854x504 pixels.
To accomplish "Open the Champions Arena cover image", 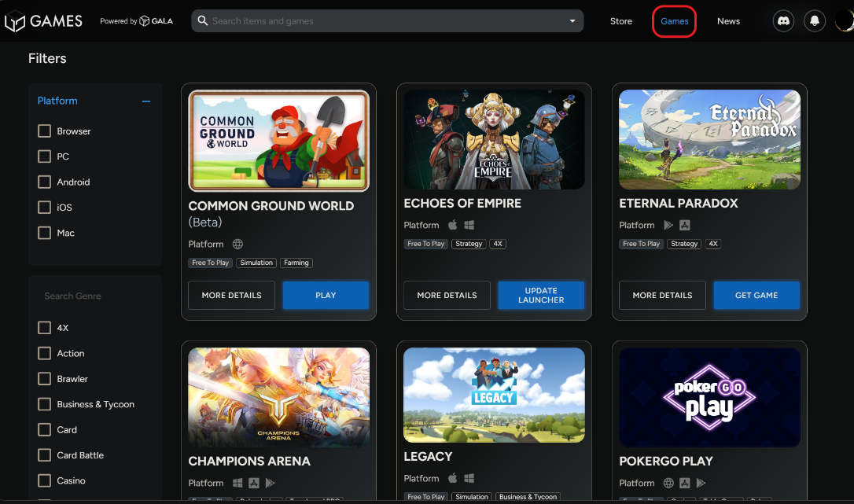I will [279, 397].
